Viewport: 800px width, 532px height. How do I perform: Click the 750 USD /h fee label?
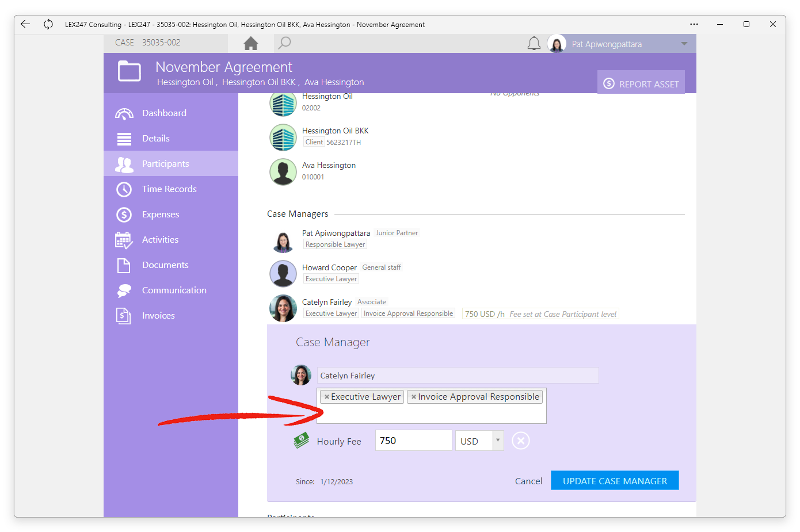485,314
